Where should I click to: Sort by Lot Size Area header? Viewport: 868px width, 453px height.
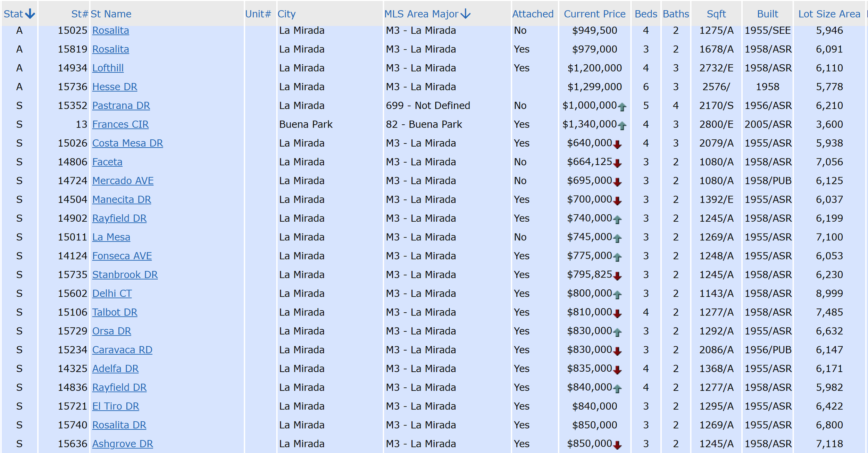coord(829,14)
